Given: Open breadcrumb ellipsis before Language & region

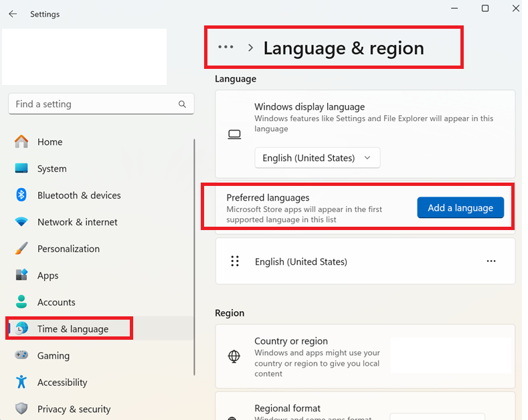Looking at the screenshot, I should point(226,47).
